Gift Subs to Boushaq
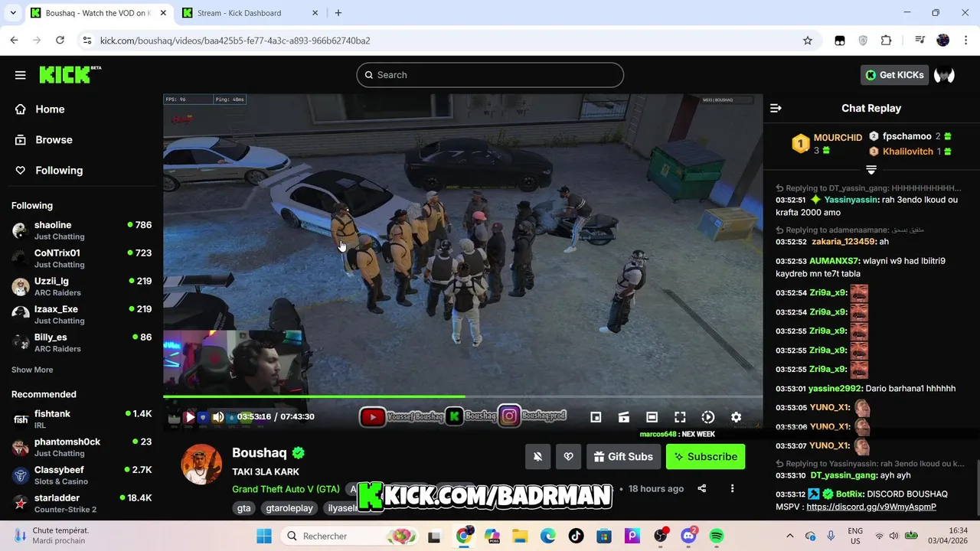Image resolution: width=980 pixels, height=551 pixels. tap(624, 457)
